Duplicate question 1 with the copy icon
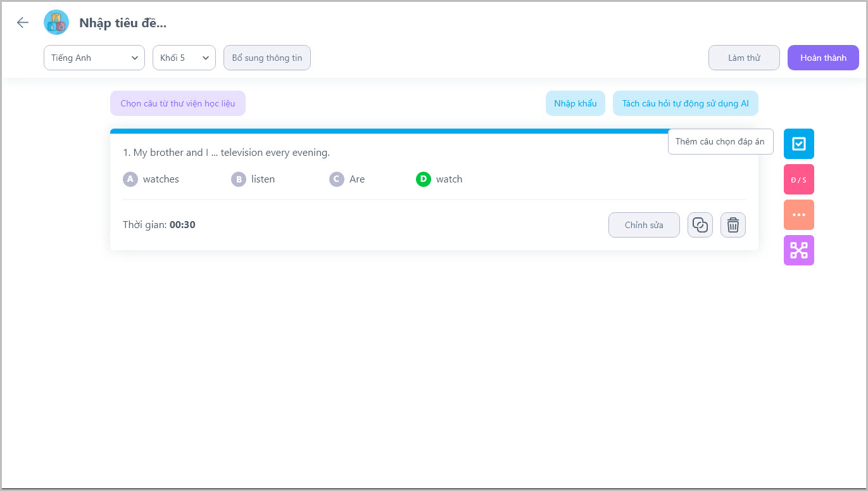This screenshot has width=868, height=491. pyautogui.click(x=700, y=225)
